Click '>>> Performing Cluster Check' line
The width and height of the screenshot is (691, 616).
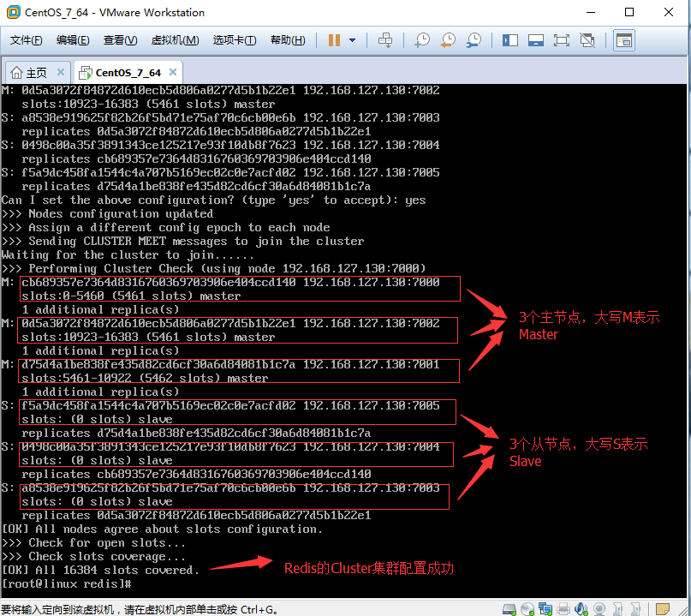pyautogui.click(x=214, y=268)
